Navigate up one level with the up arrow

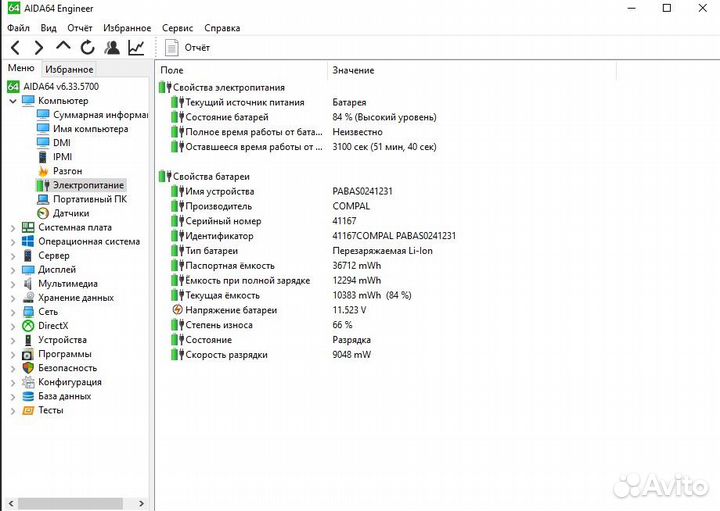63,46
